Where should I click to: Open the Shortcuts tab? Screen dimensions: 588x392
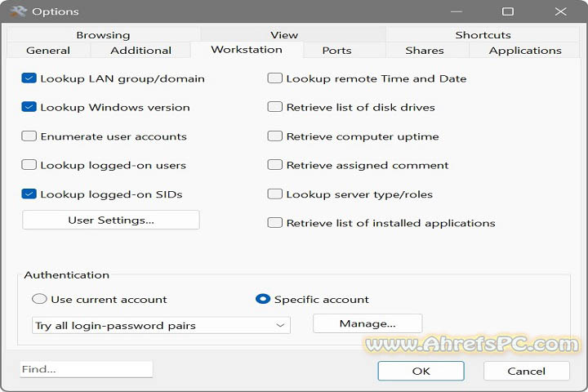[x=483, y=35]
